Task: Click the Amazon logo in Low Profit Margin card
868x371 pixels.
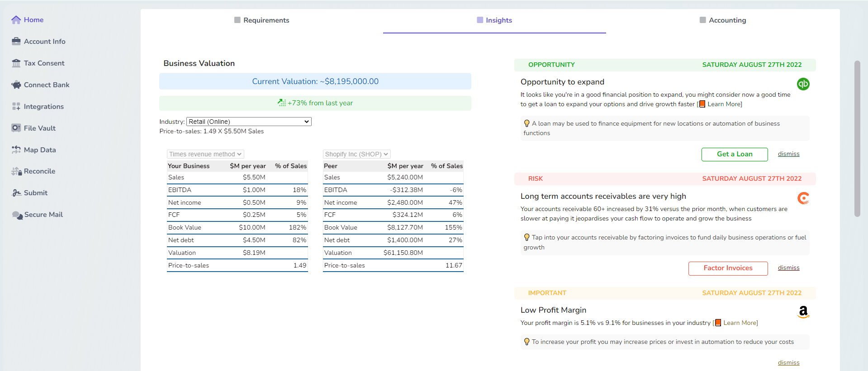Action: (803, 312)
